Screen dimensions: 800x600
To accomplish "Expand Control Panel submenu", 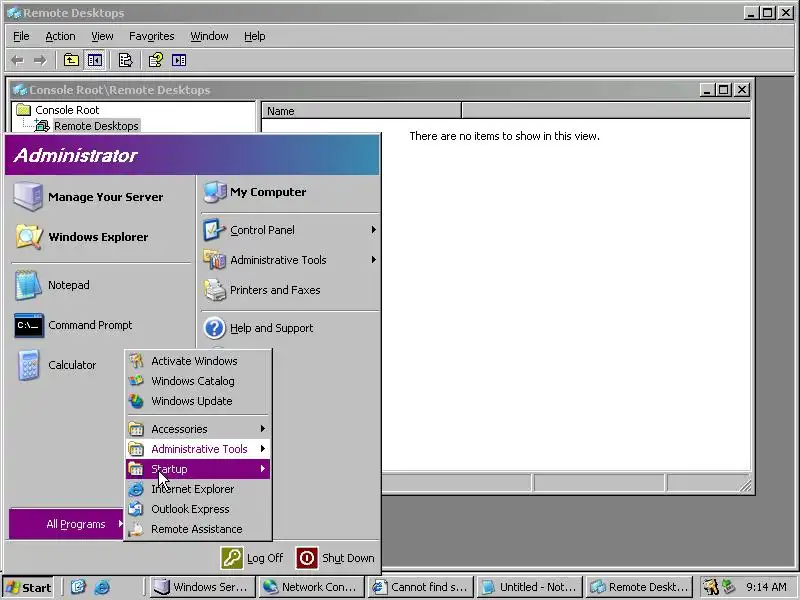I will click(x=290, y=230).
